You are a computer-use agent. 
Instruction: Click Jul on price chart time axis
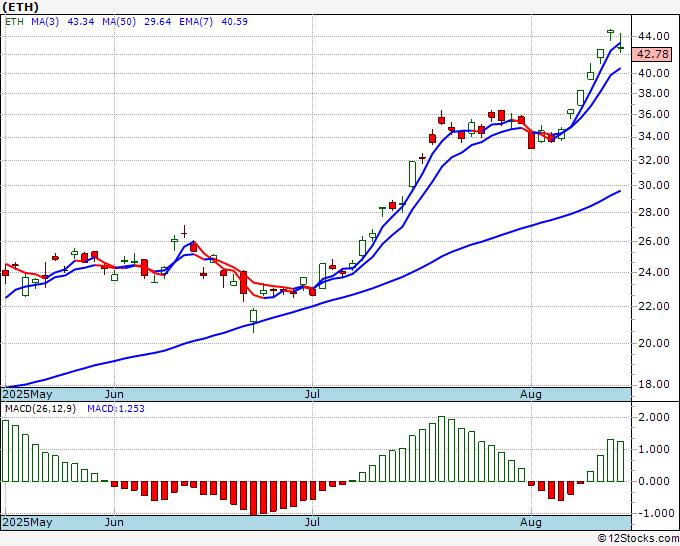(312, 395)
